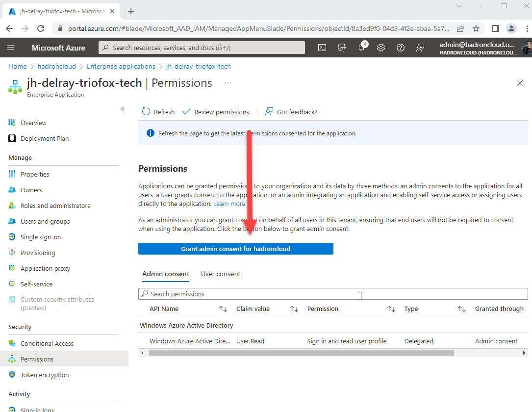Open the more options ellipsis beside Permissions title

228,83
